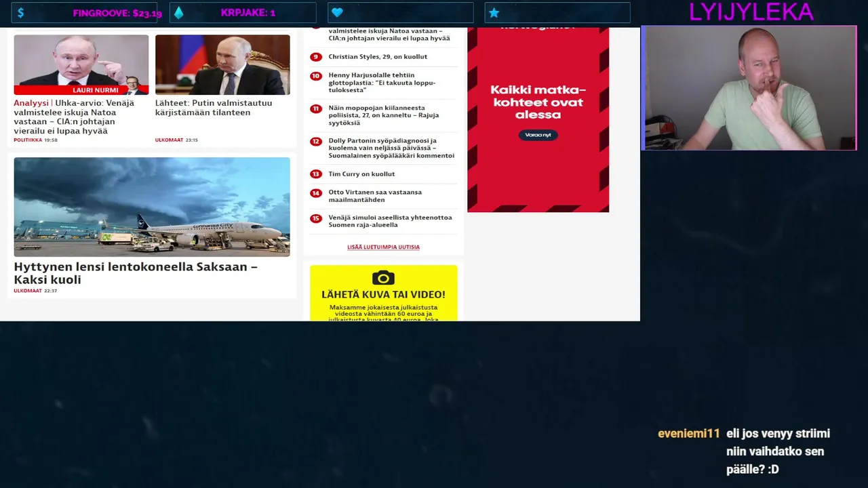This screenshot has width=868, height=488.
Task: Click the water drop icon next to KRPJAKE
Action: pos(178,13)
